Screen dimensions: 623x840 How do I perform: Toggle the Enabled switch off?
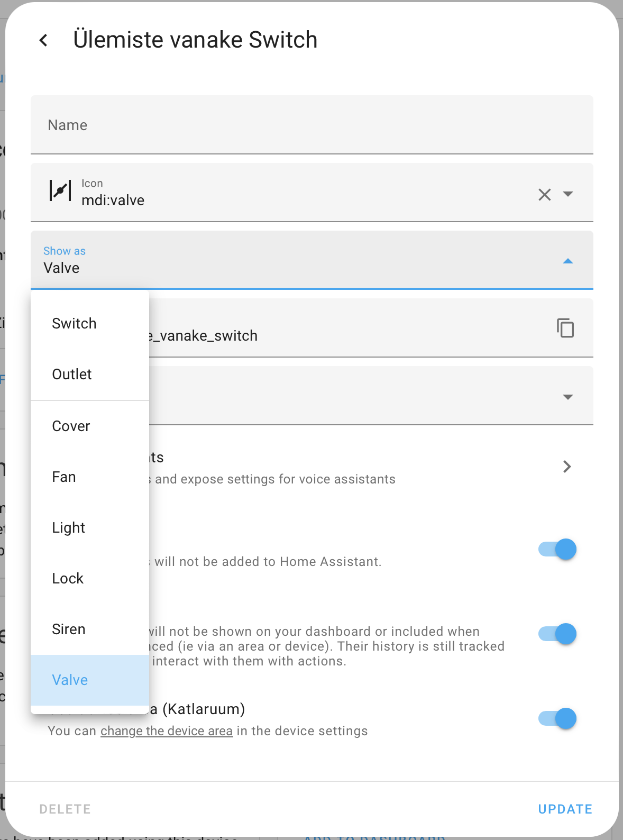557,550
